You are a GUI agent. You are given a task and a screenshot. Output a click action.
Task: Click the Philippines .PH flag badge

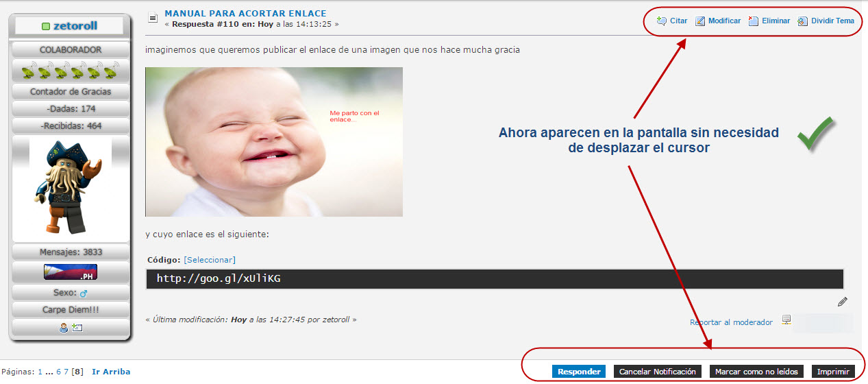[x=71, y=272]
